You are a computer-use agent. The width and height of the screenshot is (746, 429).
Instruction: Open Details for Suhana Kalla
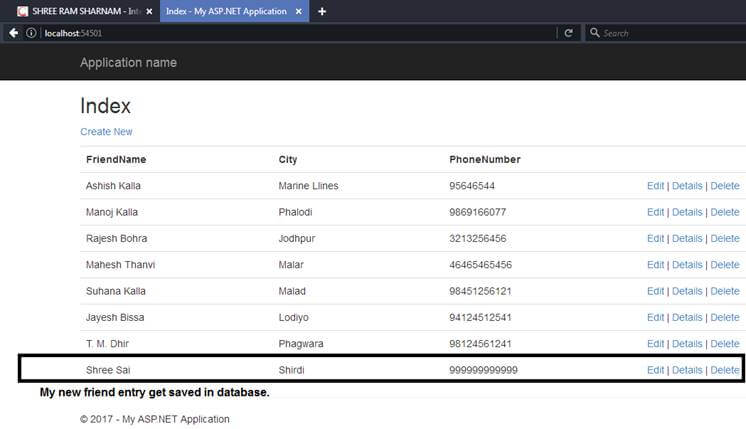pyautogui.click(x=687, y=291)
